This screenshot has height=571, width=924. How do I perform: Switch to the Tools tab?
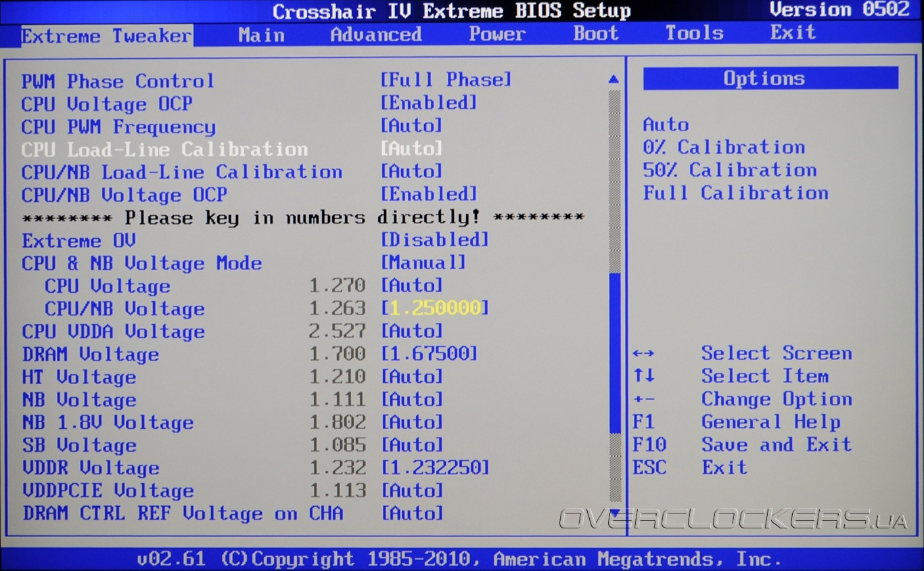coord(694,32)
